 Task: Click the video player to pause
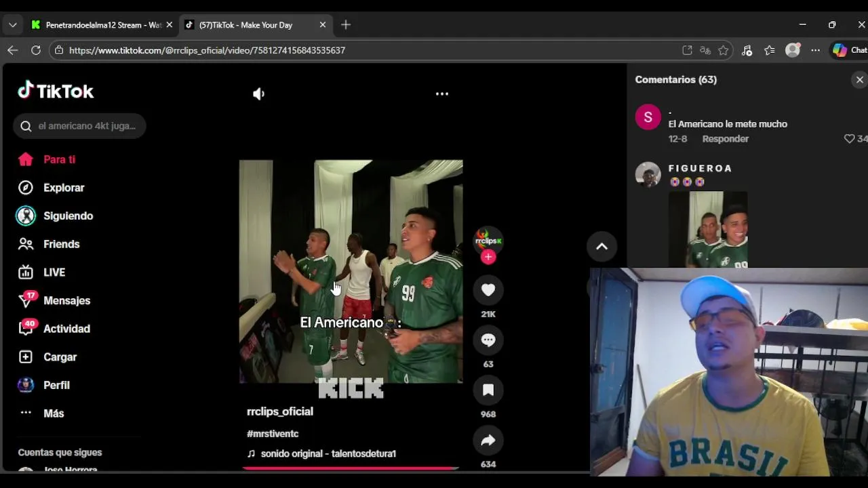pos(351,272)
